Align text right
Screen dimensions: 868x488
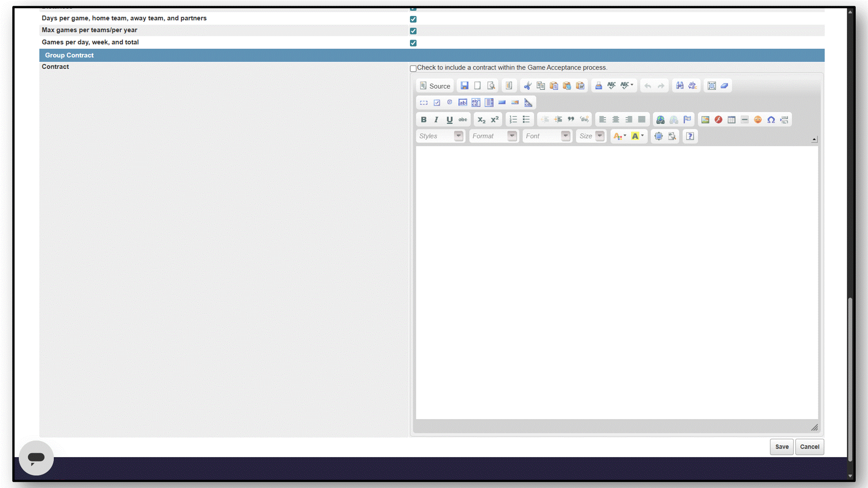[629, 120]
